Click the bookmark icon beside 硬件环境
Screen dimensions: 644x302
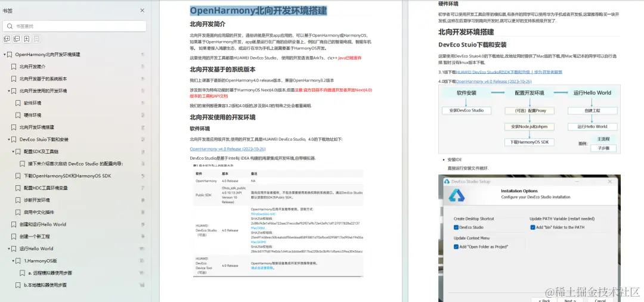pyautogui.click(x=18, y=116)
